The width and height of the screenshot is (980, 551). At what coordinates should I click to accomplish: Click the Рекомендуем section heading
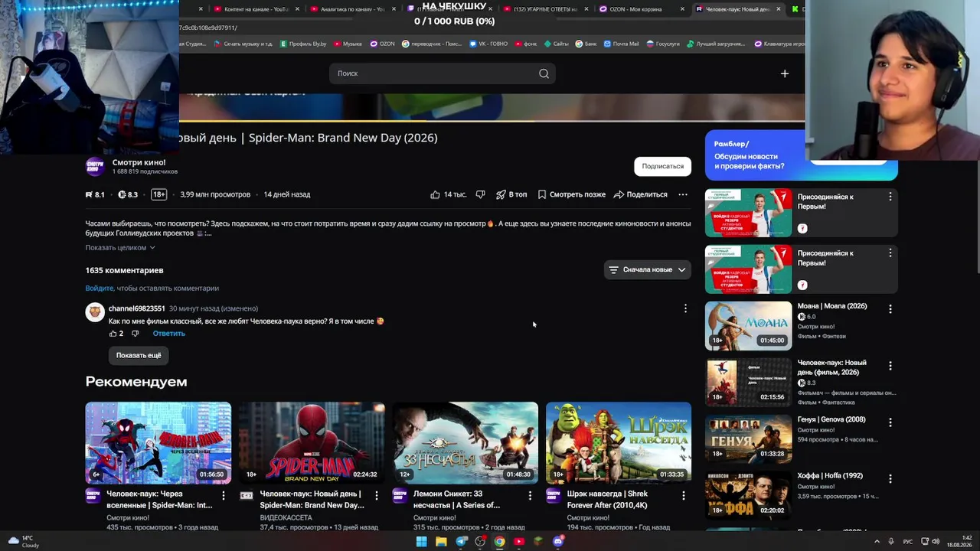136,381
